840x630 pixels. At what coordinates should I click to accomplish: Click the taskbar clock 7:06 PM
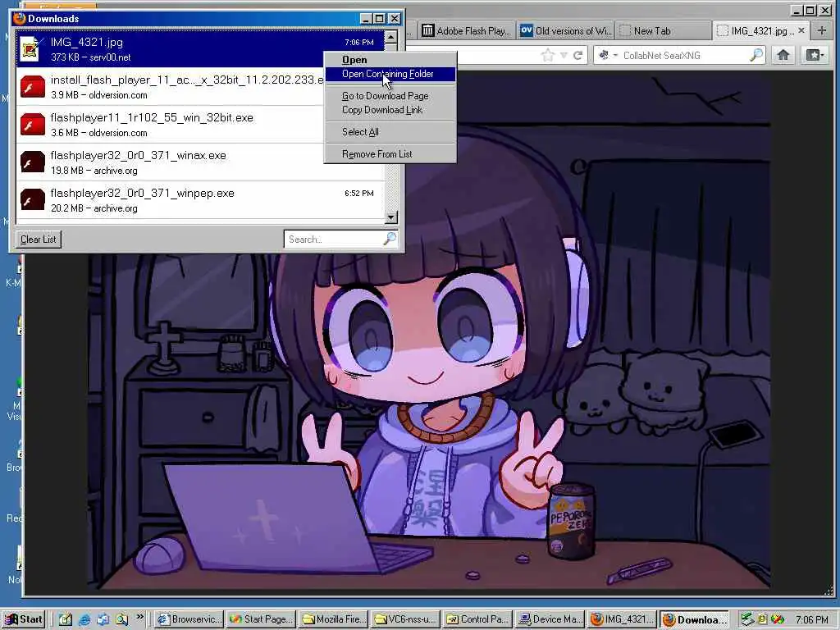[x=811, y=620]
